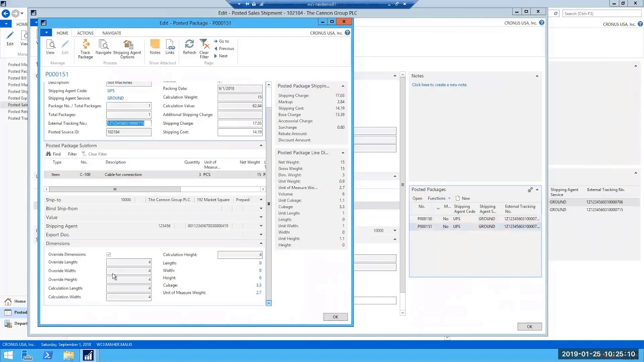Click Calculation Height field
The image size is (644, 362).
240,255
